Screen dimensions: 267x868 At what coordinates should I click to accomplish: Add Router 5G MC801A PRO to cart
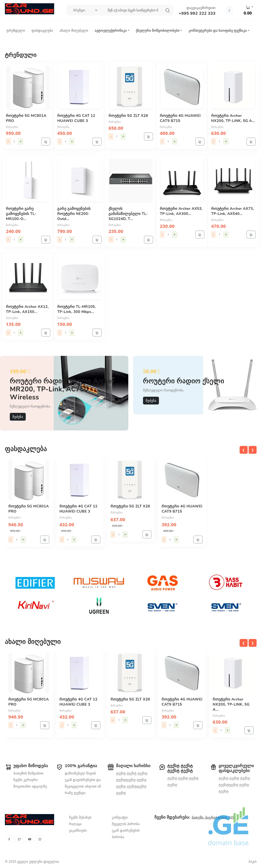click(46, 142)
